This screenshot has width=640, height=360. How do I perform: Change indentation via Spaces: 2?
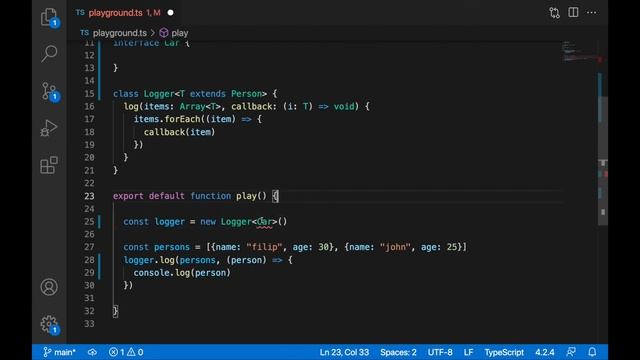(x=398, y=352)
